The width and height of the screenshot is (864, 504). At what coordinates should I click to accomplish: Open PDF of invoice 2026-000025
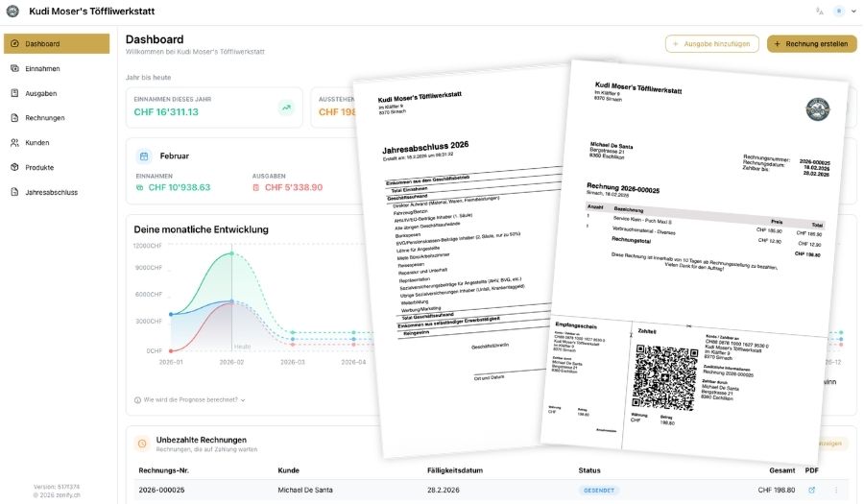(811, 490)
